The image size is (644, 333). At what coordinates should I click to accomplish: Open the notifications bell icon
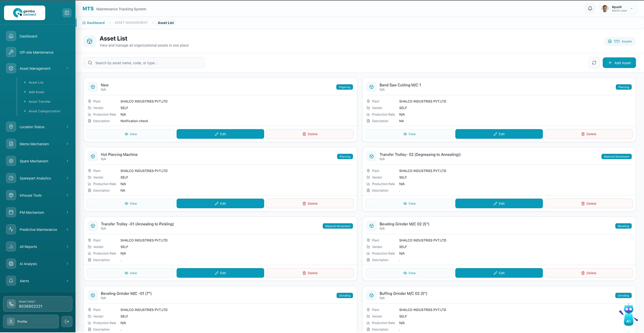pos(590,9)
